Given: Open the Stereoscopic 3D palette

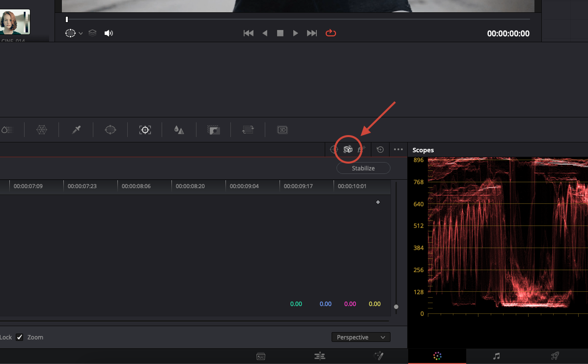Looking at the screenshot, I should (282, 130).
